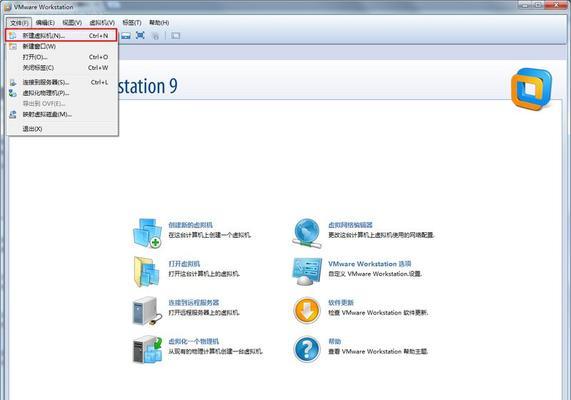
Task: Open the 虚拟网络编辑器 link
Action: [350, 225]
